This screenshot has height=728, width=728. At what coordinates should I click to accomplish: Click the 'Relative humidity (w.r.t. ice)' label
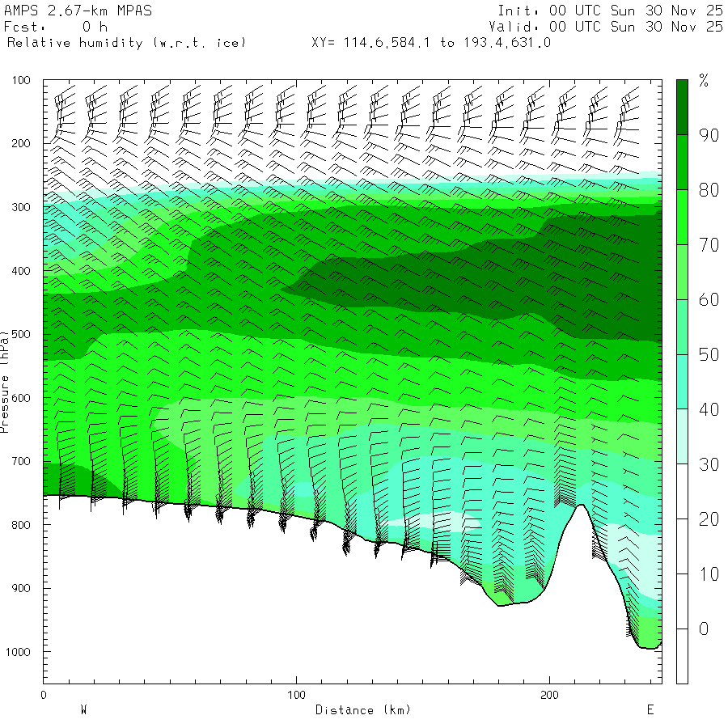coord(126,43)
